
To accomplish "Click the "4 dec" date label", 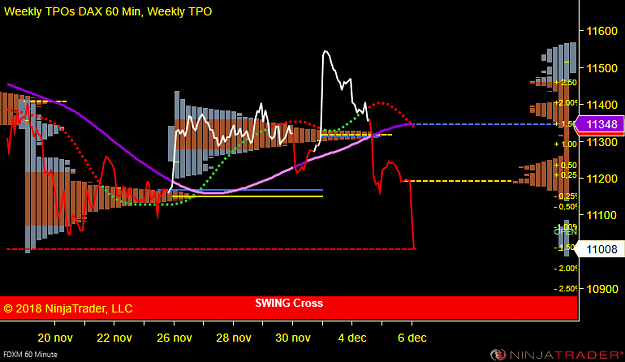I will point(352,338).
